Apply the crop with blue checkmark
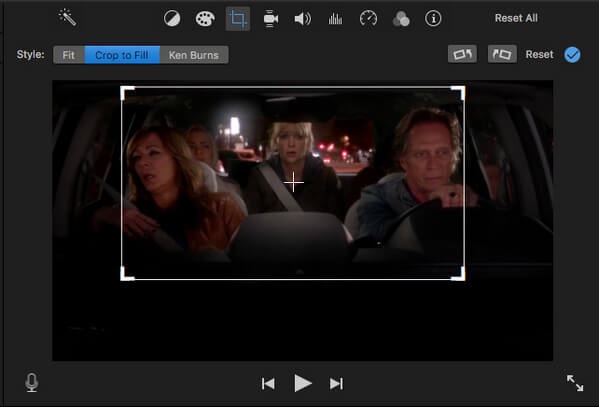 point(572,54)
